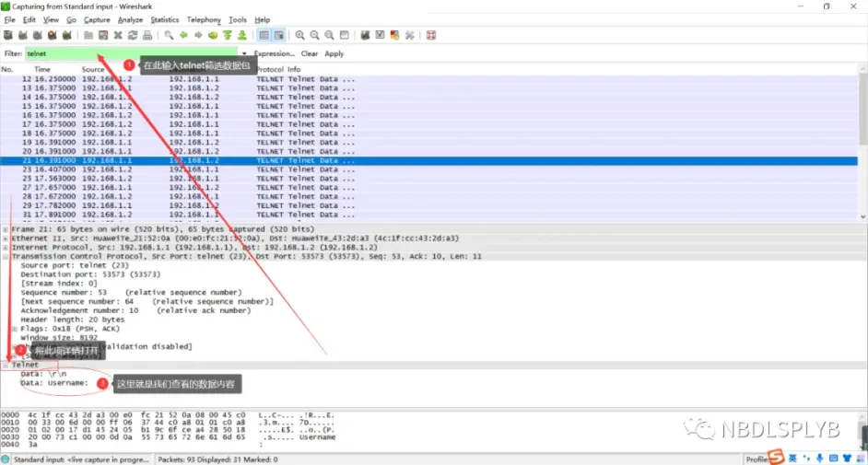This screenshot has height=465, width=868.
Task: Zoom in the packet text
Action: [x=299, y=35]
